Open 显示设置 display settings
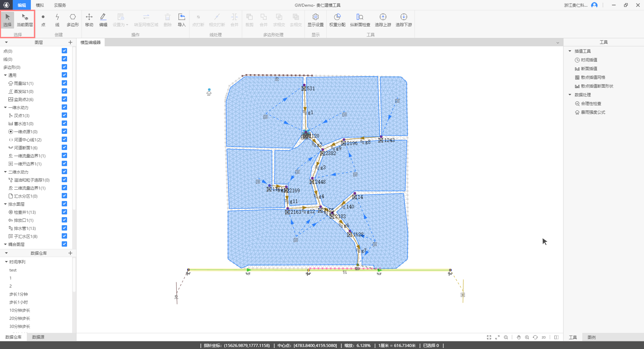This screenshot has height=349, width=644. [315, 20]
